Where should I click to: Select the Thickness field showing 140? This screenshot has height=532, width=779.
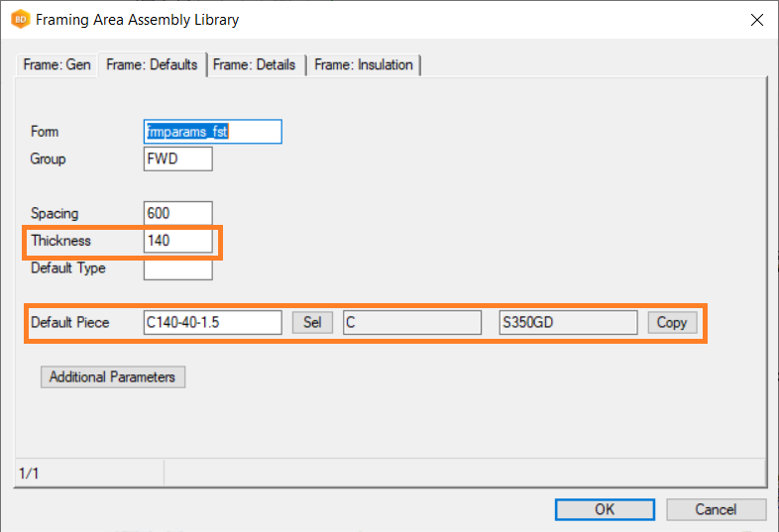pyautogui.click(x=177, y=241)
